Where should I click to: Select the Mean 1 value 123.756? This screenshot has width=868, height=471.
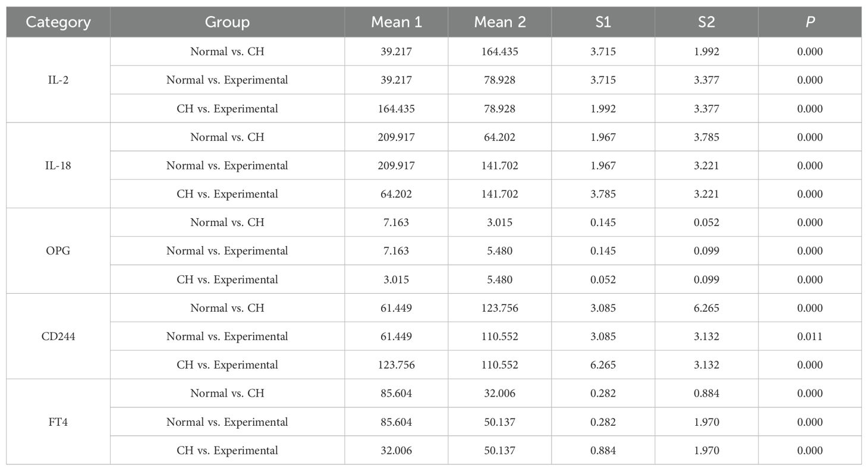tap(396, 365)
